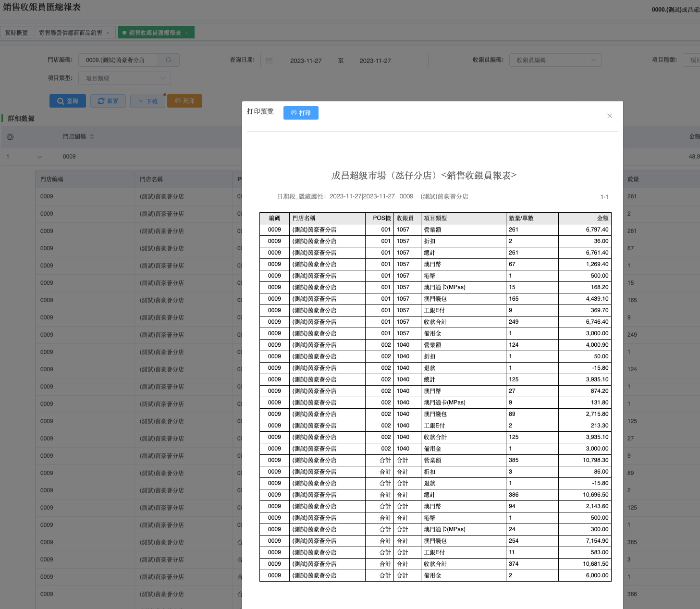The image size is (700, 609).
Task: Open table column settings gear icon
Action: pos(10,137)
